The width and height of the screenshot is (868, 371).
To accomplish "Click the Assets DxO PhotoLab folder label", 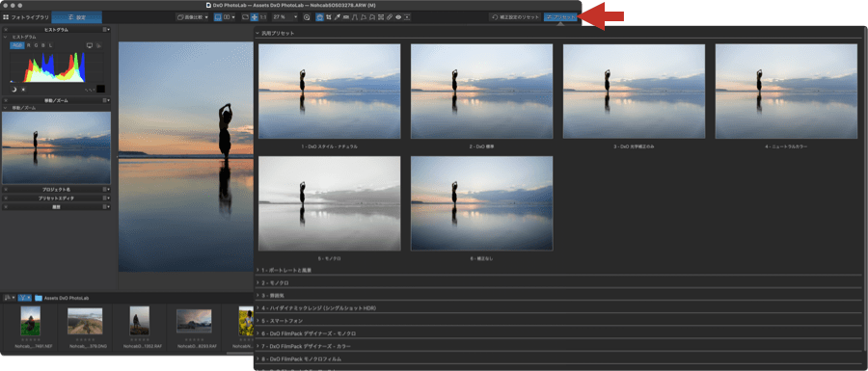I will click(x=67, y=298).
